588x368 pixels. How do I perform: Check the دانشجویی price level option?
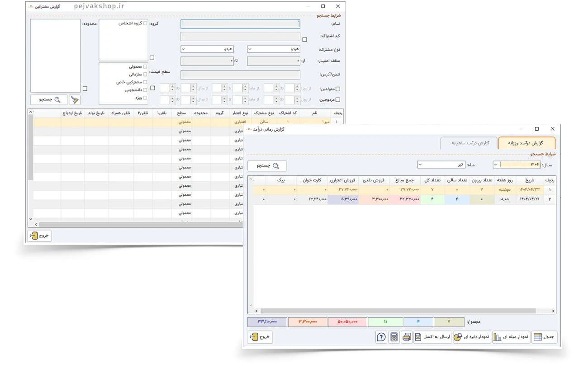coord(145,90)
